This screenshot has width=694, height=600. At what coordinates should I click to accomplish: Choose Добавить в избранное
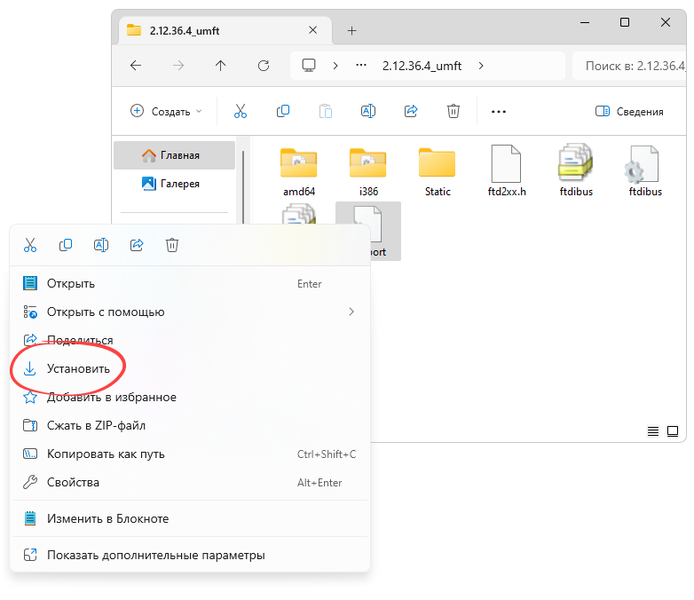[x=190, y=397]
